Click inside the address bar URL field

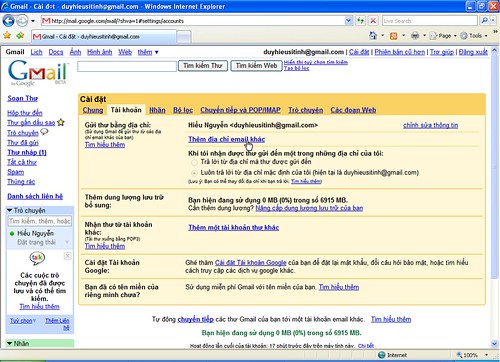point(197,21)
